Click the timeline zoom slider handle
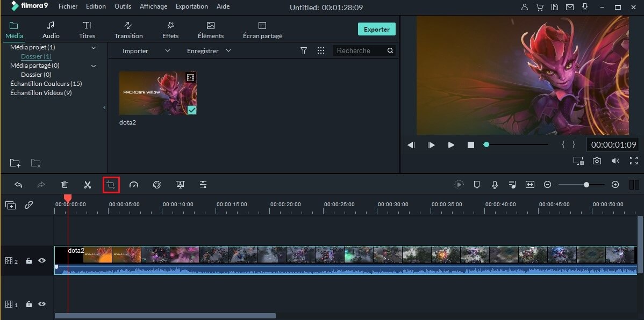 (586, 185)
